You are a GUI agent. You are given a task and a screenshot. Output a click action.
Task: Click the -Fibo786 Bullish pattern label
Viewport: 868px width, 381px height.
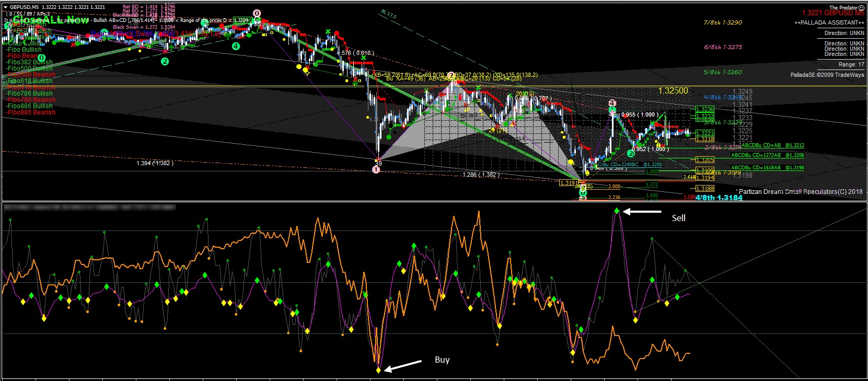pos(29,94)
